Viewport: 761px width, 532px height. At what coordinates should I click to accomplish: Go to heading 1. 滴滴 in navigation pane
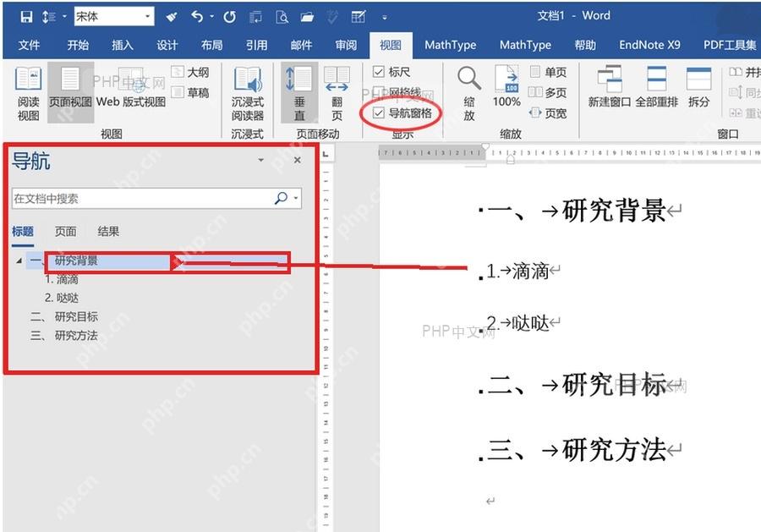62,280
